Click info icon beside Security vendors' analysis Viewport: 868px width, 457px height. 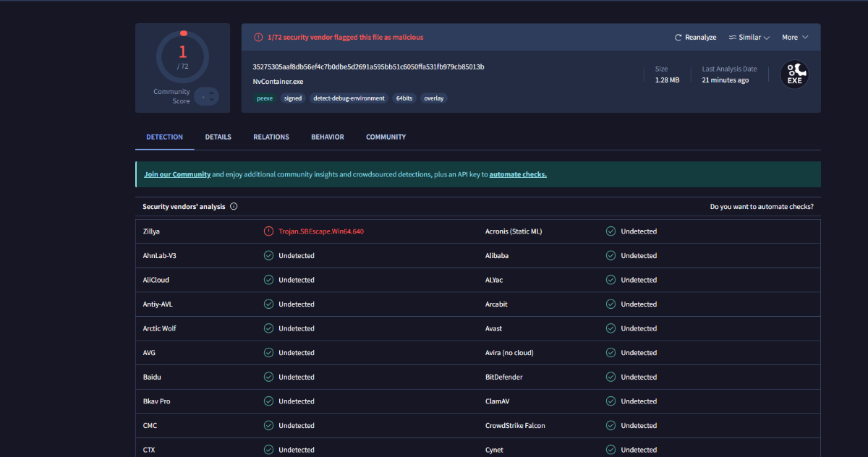coord(234,207)
